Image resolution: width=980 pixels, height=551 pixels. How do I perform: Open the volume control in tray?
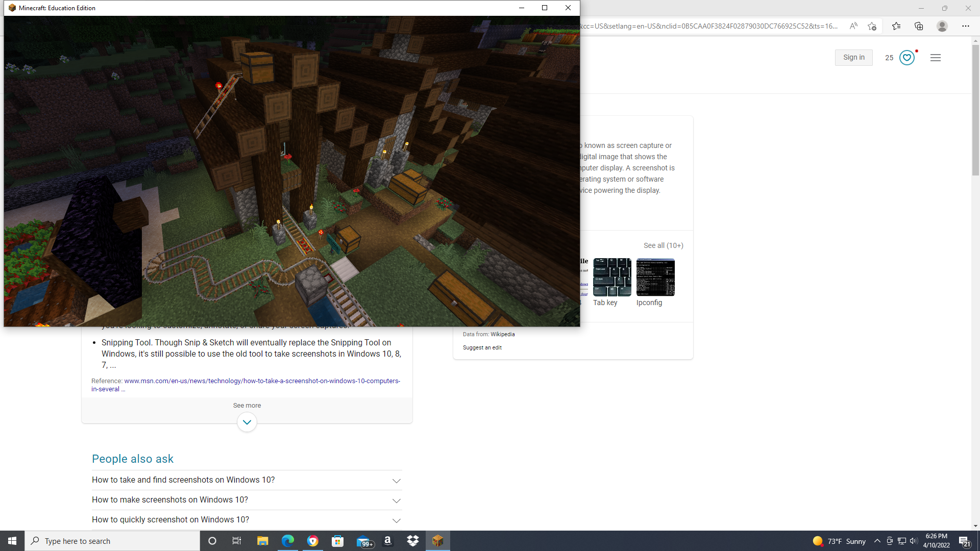click(914, 541)
